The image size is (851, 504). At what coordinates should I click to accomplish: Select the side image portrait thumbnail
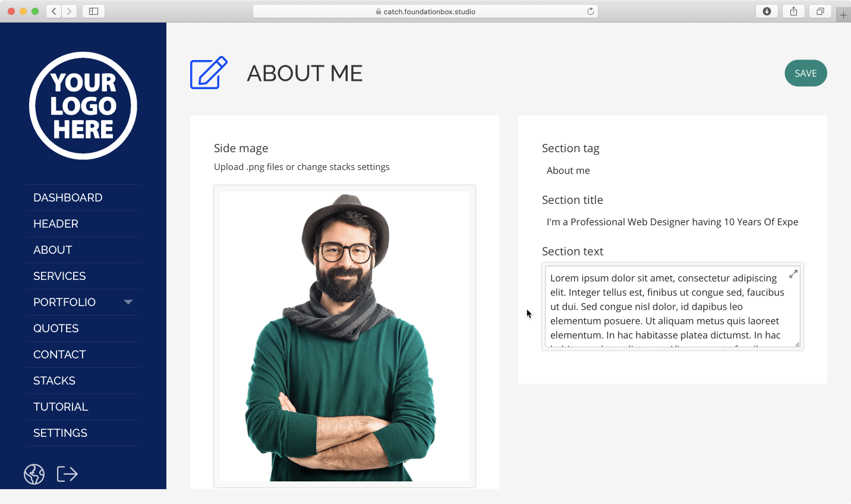pyautogui.click(x=345, y=336)
